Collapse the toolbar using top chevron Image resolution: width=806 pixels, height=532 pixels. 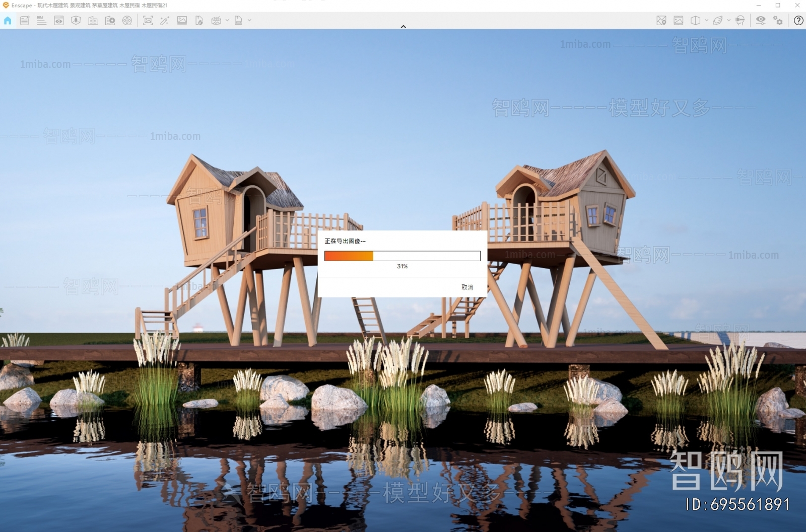click(x=403, y=27)
